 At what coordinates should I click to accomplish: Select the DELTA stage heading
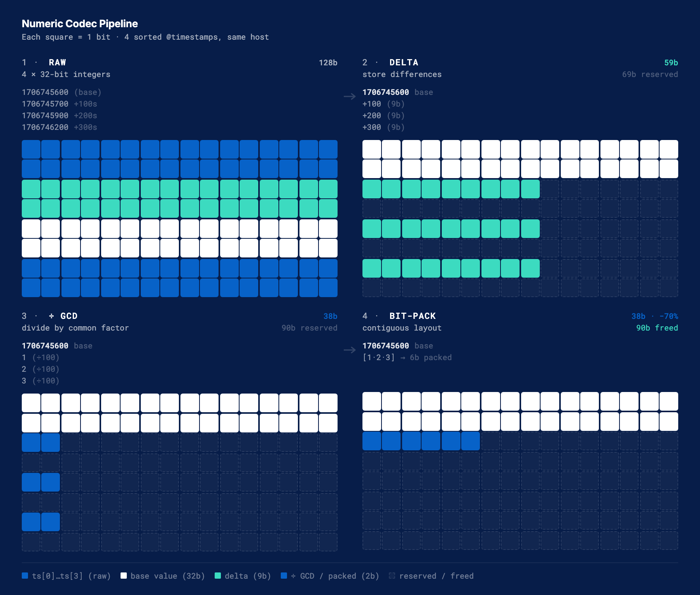pos(404,63)
